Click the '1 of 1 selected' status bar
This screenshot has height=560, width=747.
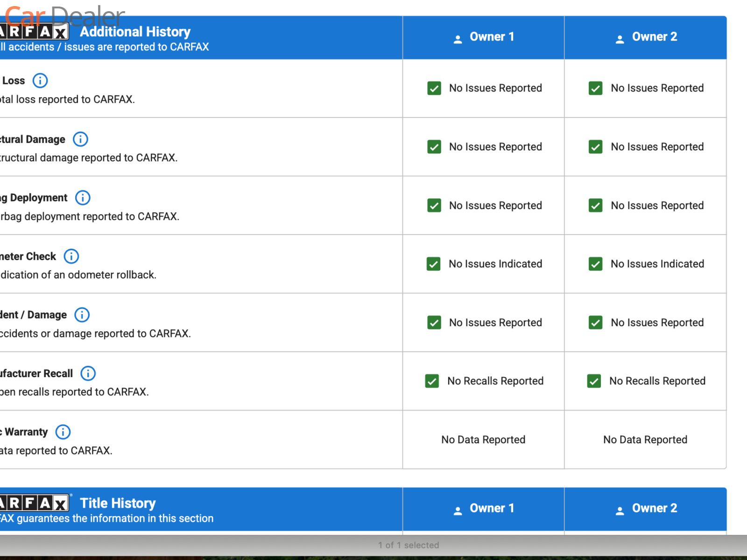(x=409, y=545)
